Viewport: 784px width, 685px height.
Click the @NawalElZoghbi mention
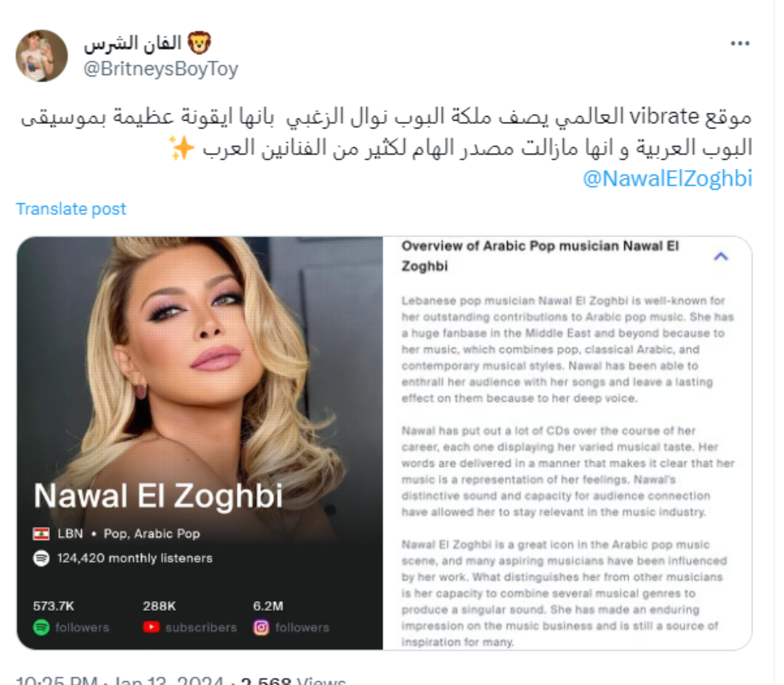[x=667, y=178]
